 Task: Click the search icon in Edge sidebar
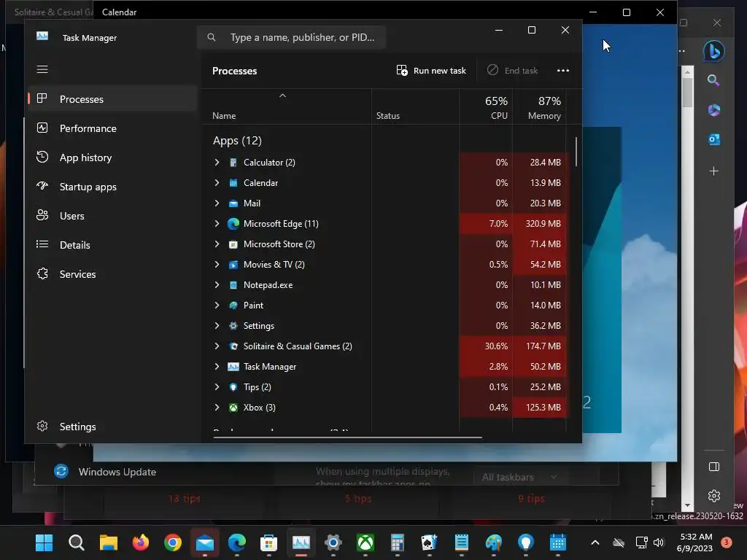pyautogui.click(x=713, y=80)
